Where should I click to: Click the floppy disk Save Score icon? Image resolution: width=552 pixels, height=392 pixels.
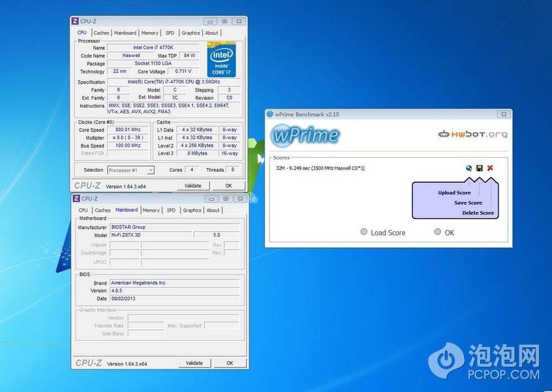click(479, 168)
